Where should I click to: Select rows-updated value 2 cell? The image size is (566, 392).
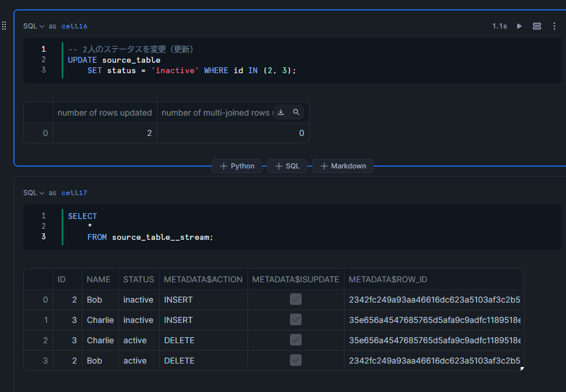105,133
